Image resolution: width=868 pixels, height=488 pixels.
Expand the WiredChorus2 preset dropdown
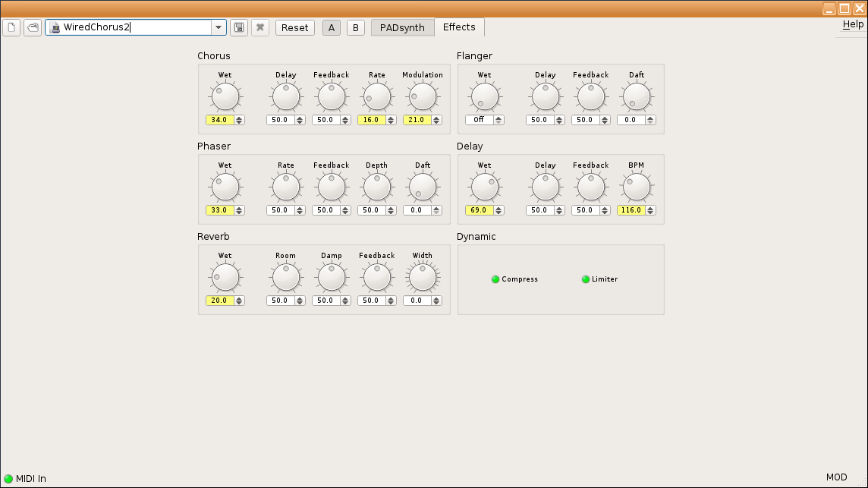coord(219,27)
